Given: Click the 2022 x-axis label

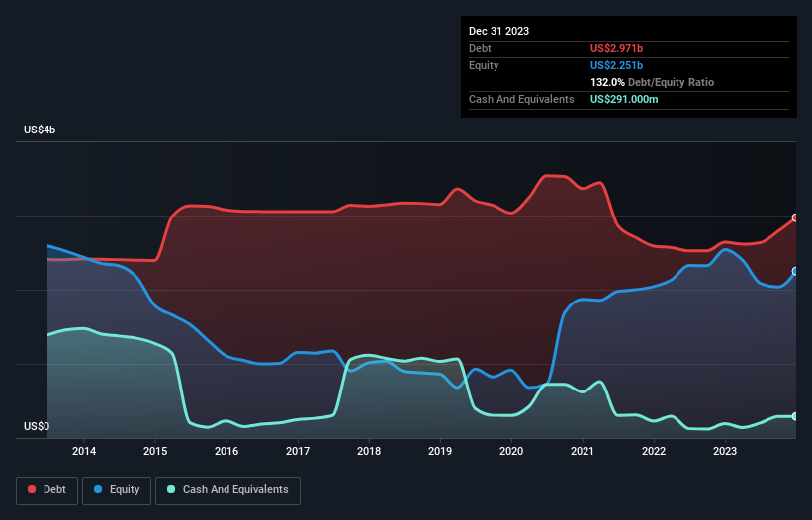Looking at the screenshot, I should [x=654, y=451].
